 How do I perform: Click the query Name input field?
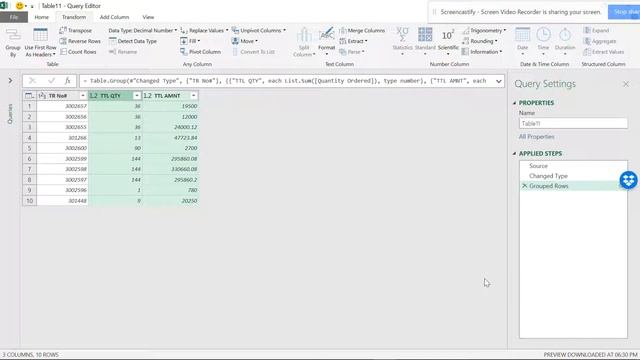[573, 123]
